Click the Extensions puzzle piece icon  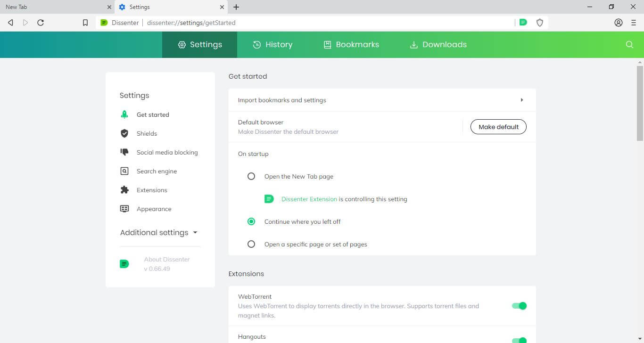click(124, 190)
